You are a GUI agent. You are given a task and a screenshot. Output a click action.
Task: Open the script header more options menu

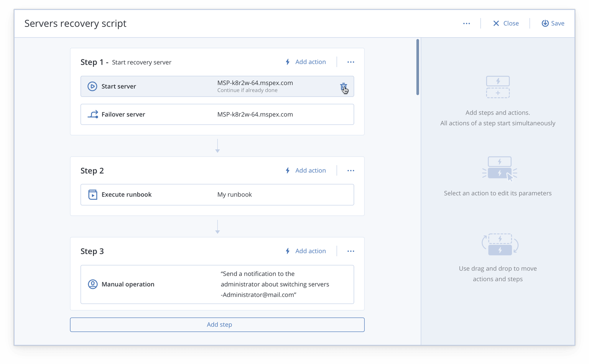466,23
